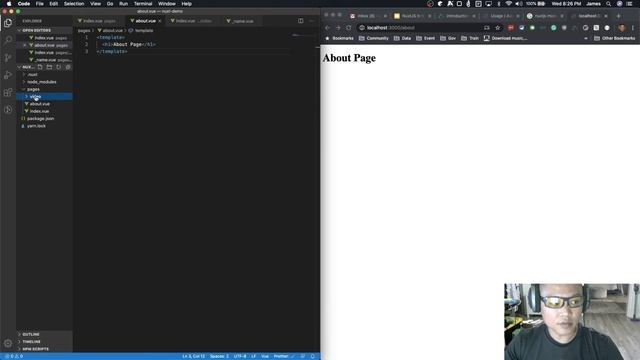This screenshot has height=360, width=640.
Task: Open Source Control view in activity bar
Action: point(8,58)
